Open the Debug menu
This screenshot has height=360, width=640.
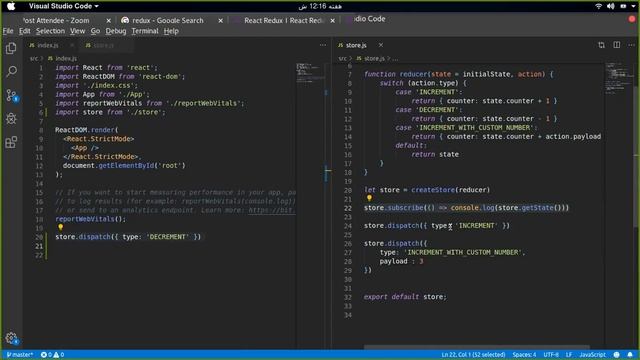116,31
